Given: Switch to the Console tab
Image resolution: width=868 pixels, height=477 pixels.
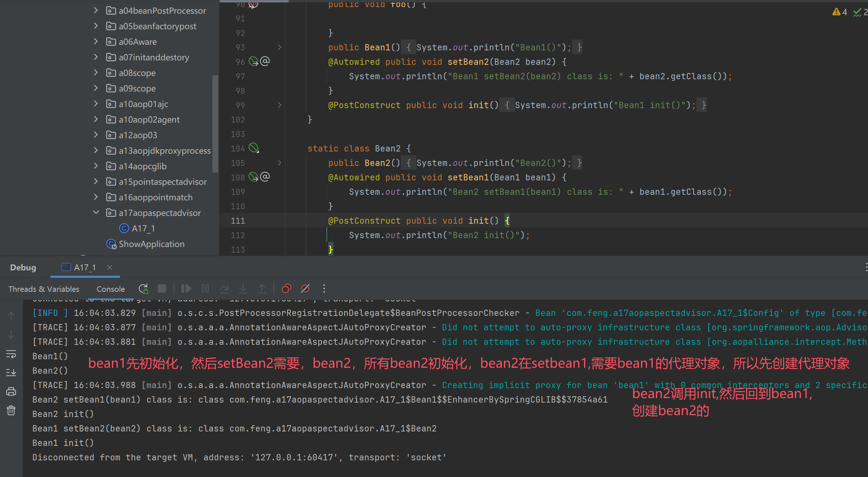Looking at the screenshot, I should tap(110, 289).
